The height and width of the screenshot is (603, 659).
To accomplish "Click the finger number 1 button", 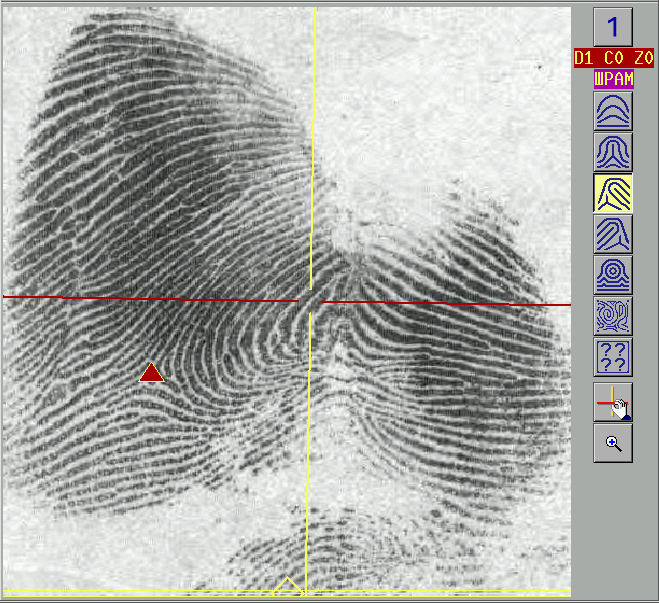I will point(613,27).
